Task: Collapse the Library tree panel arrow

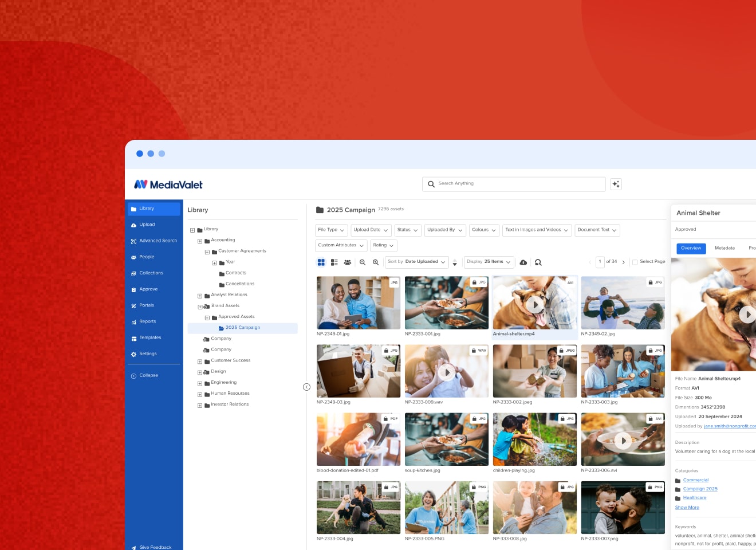Action: (306, 387)
